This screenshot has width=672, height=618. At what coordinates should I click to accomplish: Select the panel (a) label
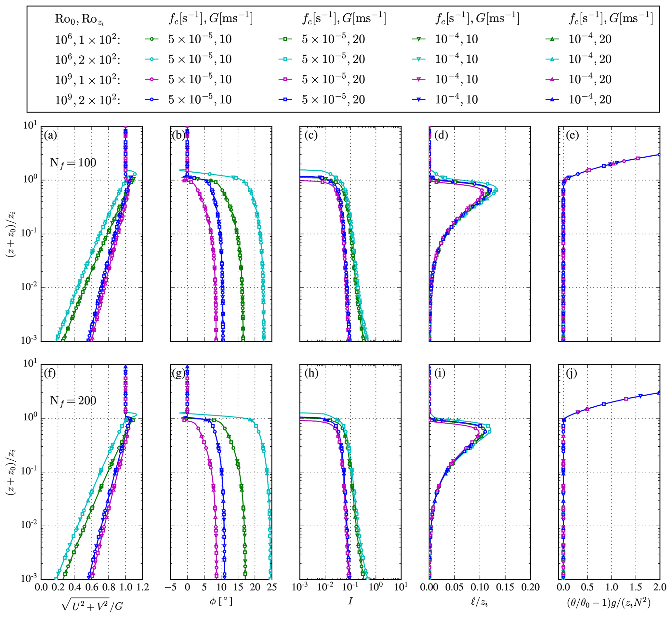(50, 135)
